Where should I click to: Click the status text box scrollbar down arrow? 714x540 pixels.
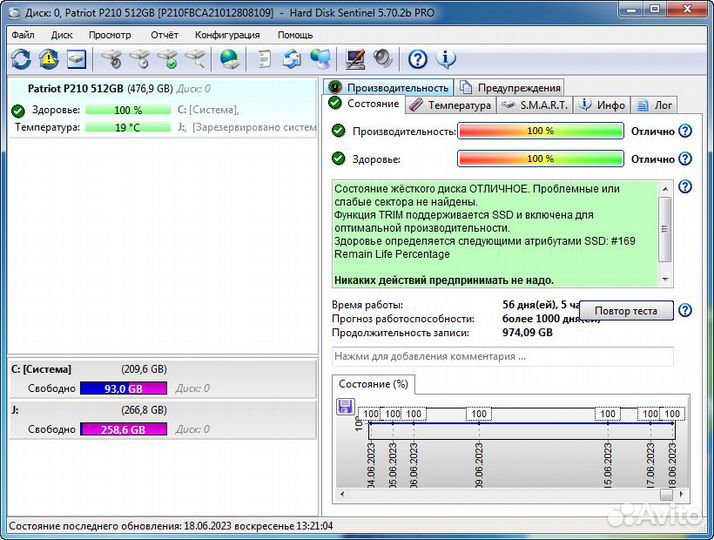click(x=666, y=280)
